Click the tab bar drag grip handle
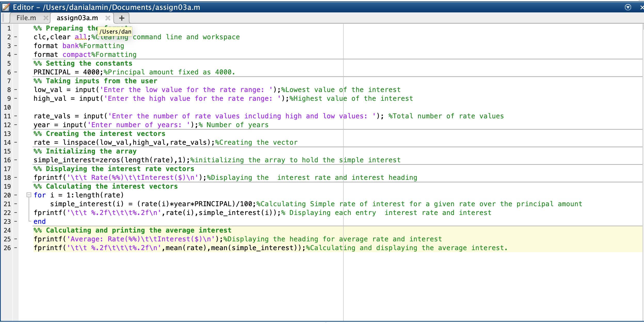The image size is (644, 323). pyautogui.click(x=3, y=18)
